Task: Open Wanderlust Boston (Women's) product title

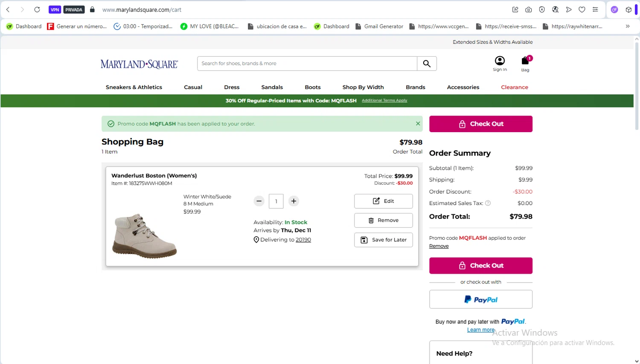Action: 154,176
